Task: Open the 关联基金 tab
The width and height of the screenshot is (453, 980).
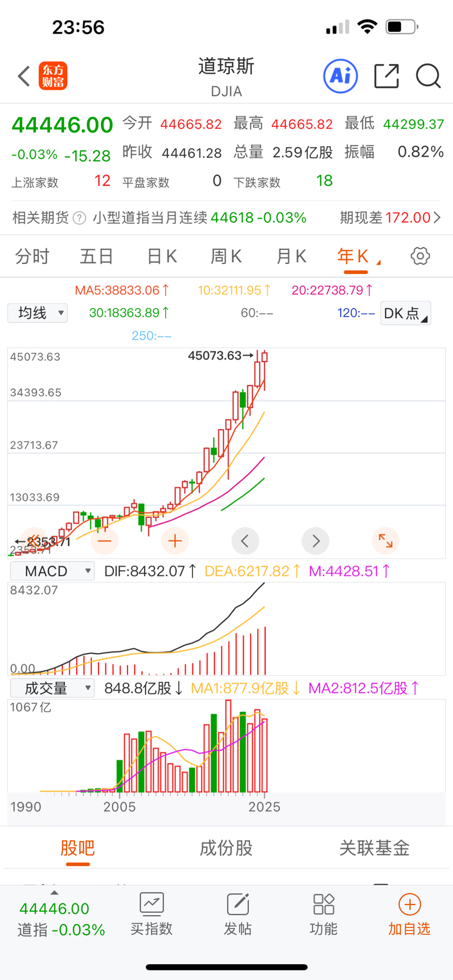Action: [x=375, y=848]
